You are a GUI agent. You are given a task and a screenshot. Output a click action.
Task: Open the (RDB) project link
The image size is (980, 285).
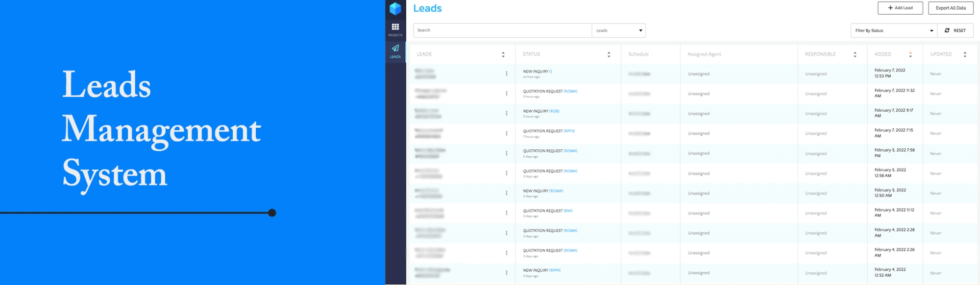[x=554, y=111]
